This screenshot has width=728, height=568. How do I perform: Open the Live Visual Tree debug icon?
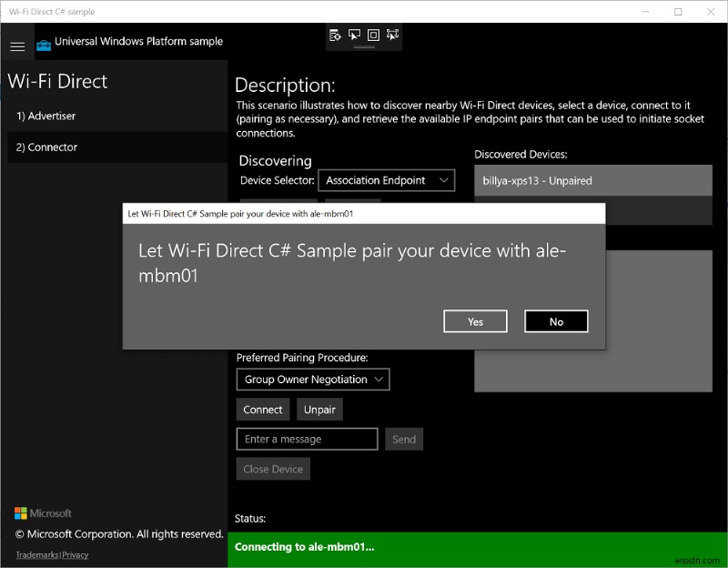point(335,35)
